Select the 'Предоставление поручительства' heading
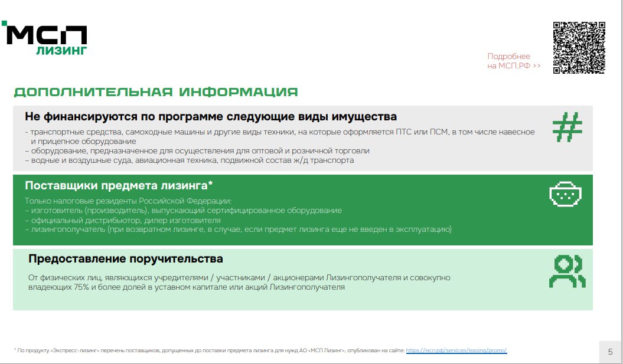623x364 pixels. tap(125, 259)
